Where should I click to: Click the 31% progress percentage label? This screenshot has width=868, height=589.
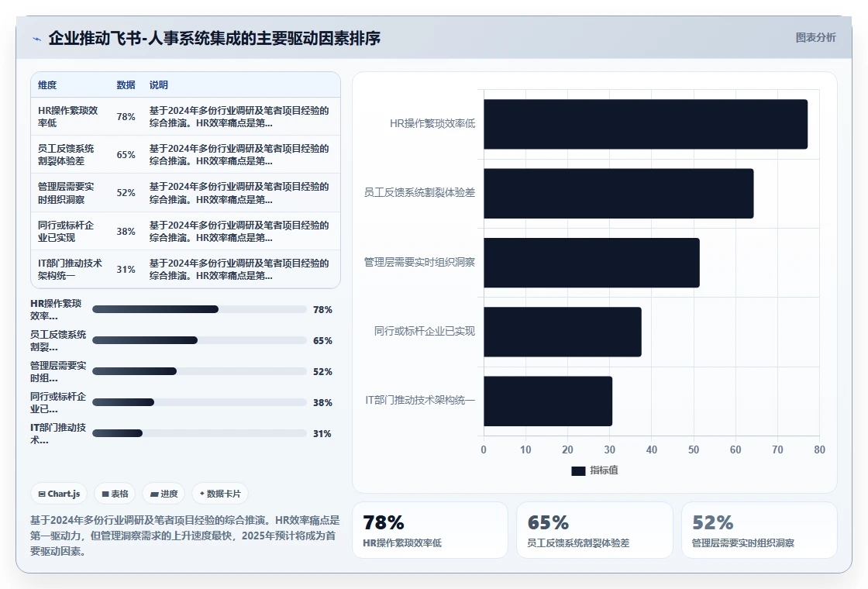[x=322, y=433]
